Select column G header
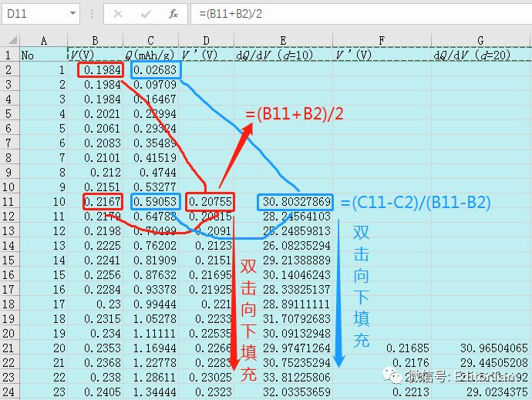The width and height of the screenshot is (532, 400). (481, 40)
